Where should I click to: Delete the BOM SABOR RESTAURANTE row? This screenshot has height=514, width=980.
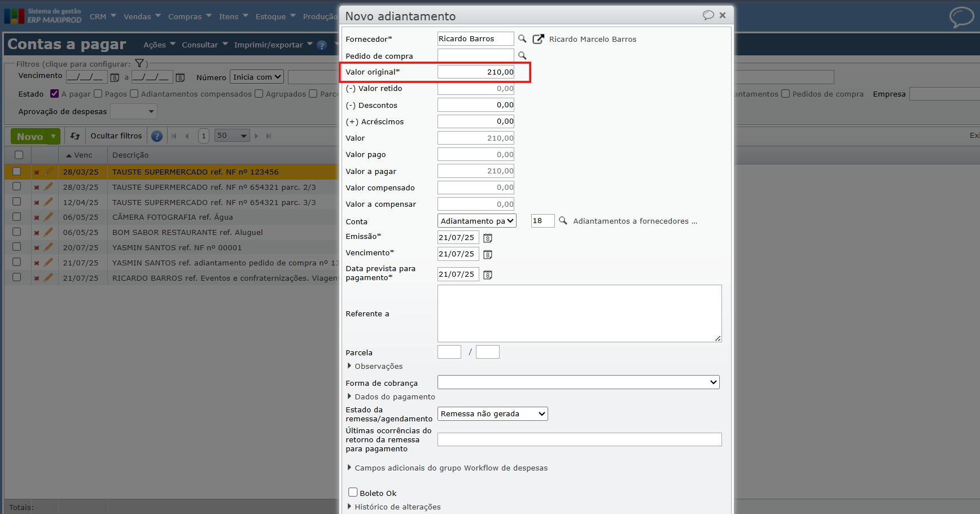[x=36, y=233]
